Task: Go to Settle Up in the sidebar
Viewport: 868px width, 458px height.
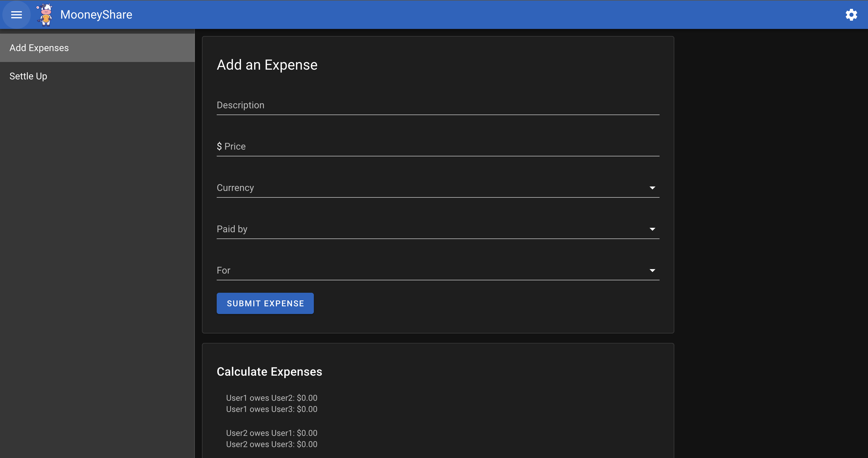Action: 28,76
